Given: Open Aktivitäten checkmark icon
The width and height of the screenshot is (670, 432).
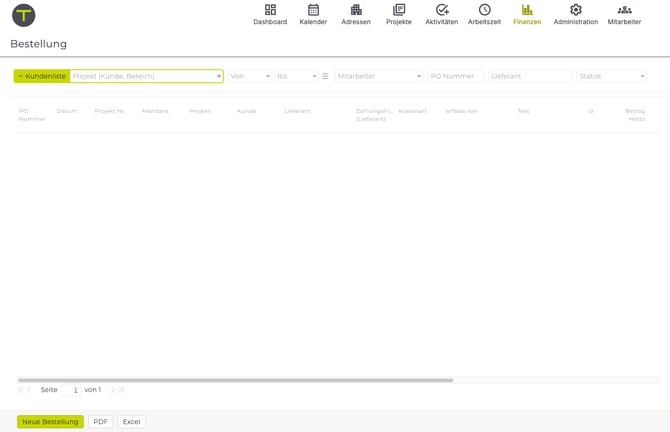Looking at the screenshot, I should 441,10.
